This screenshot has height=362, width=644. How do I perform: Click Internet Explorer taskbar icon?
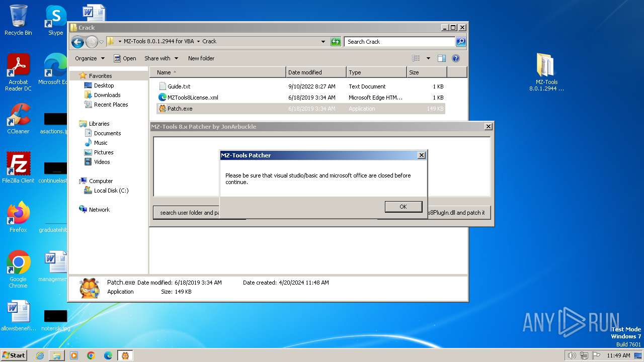(40, 355)
